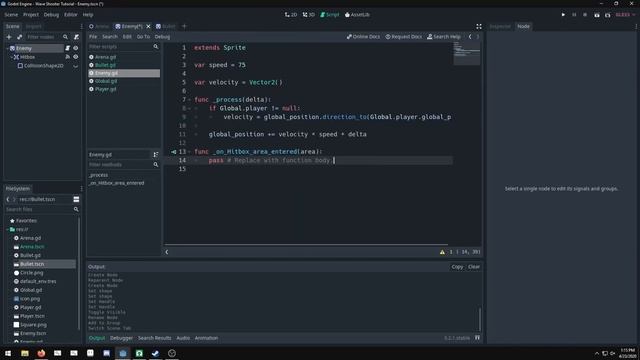Toggle distraction-free mode icon

pyautogui.click(x=479, y=27)
